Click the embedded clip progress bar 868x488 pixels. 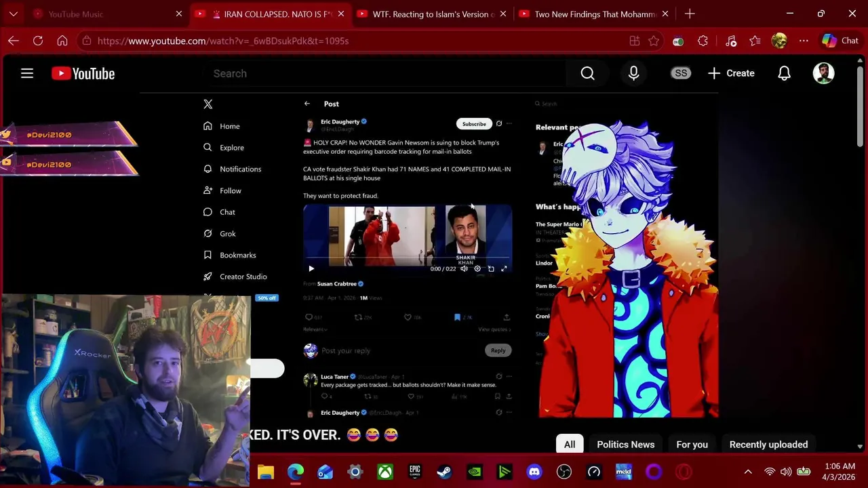407,259
